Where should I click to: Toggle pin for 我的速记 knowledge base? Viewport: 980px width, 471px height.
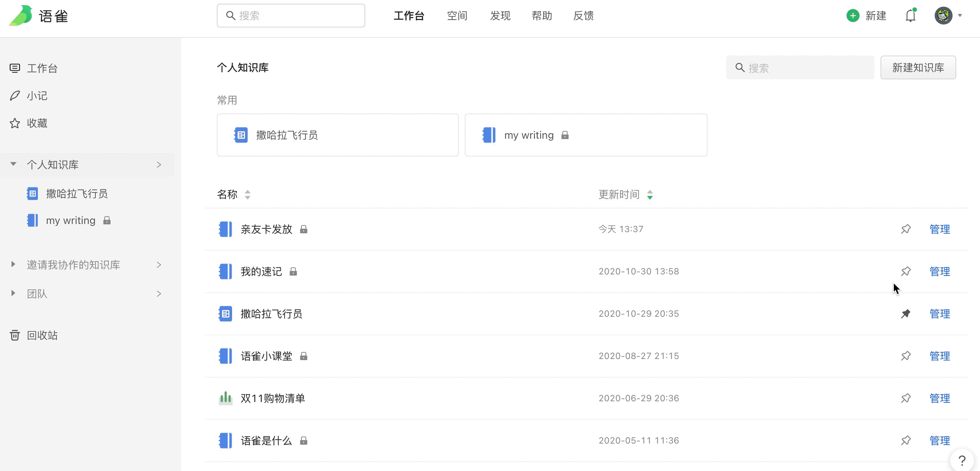point(906,271)
